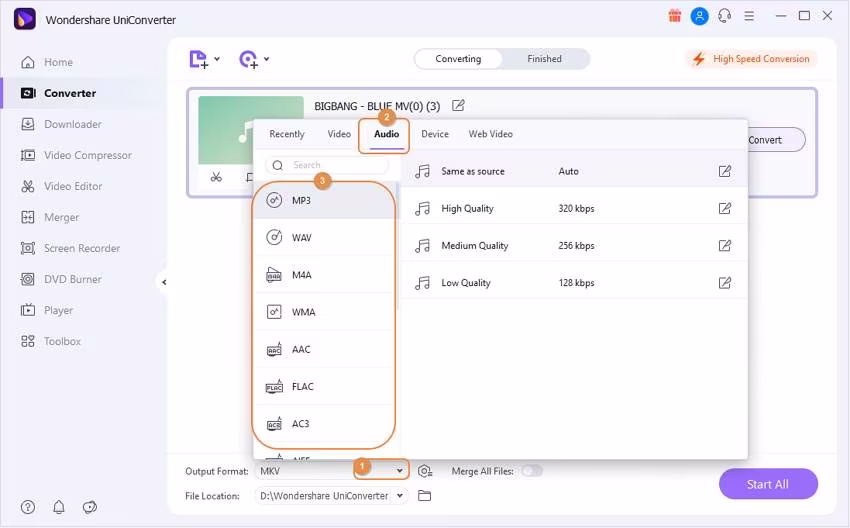Open the hamburger main menu
Image resolution: width=850 pixels, height=528 pixels.
(749, 16)
